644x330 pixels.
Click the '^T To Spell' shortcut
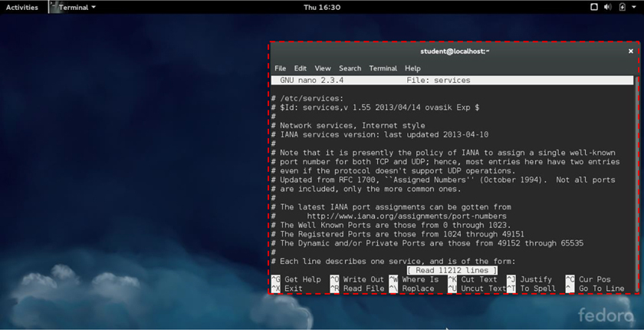coord(531,289)
